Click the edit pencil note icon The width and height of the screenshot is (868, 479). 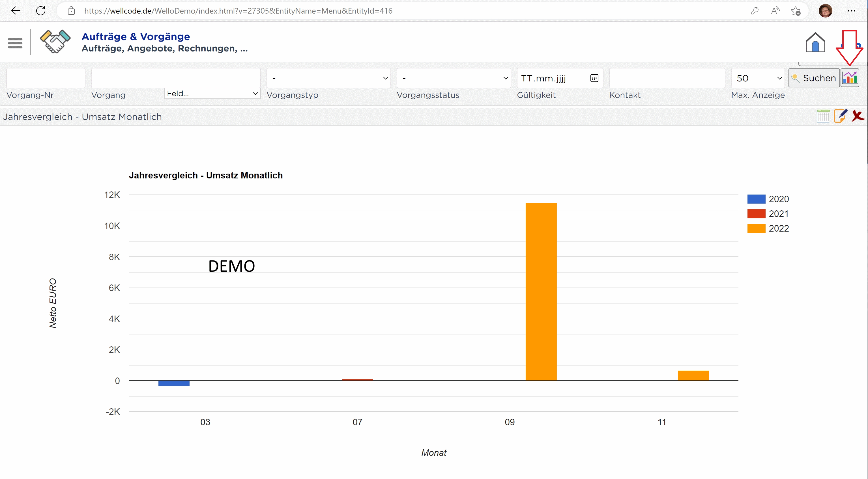tap(840, 116)
